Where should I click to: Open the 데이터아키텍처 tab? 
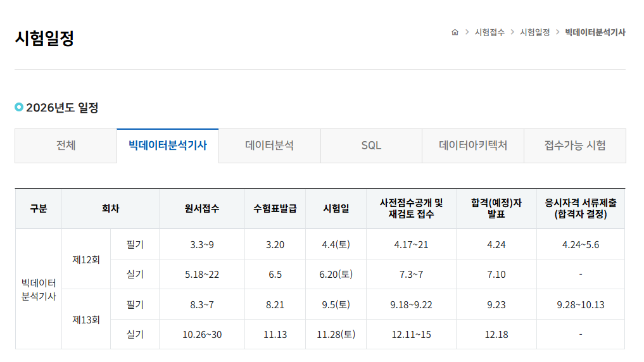tap(473, 146)
